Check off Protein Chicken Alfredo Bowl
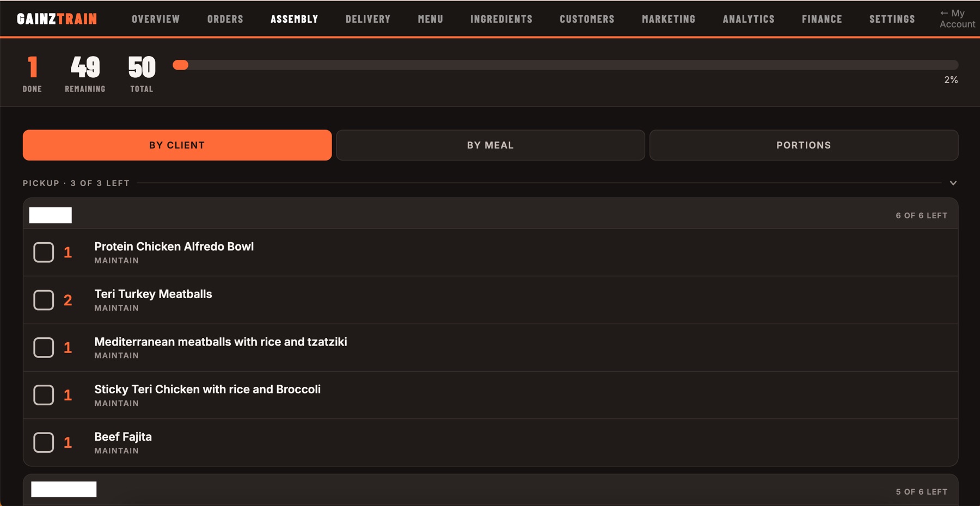The width and height of the screenshot is (980, 506). click(x=44, y=252)
